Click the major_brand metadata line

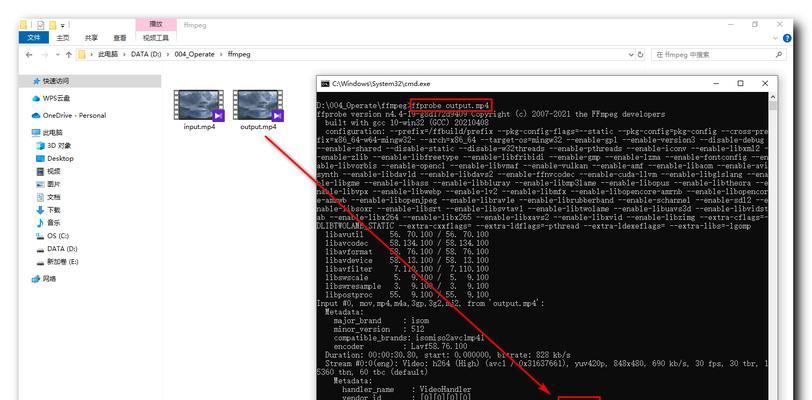[x=381, y=321]
